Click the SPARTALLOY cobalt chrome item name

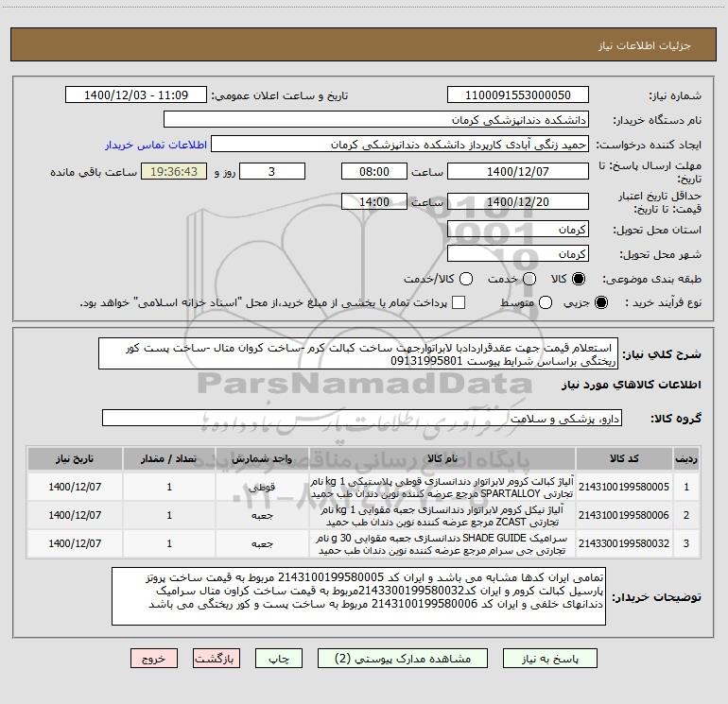click(442, 487)
